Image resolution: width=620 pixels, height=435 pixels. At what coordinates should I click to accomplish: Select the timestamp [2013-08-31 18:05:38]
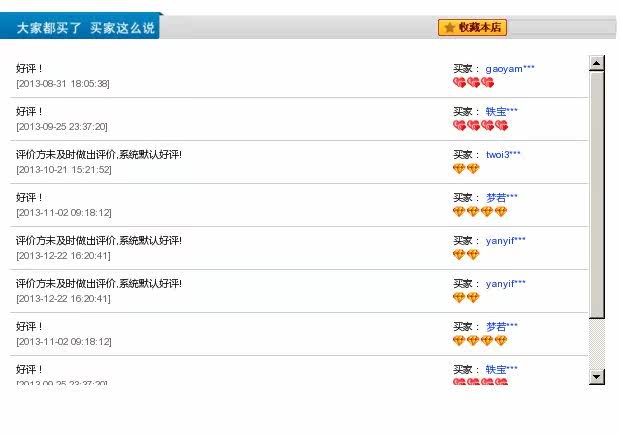[63, 84]
